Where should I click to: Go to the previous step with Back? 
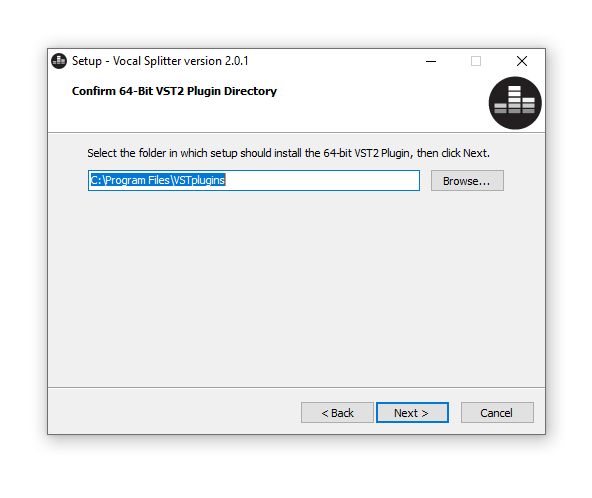pyautogui.click(x=337, y=412)
